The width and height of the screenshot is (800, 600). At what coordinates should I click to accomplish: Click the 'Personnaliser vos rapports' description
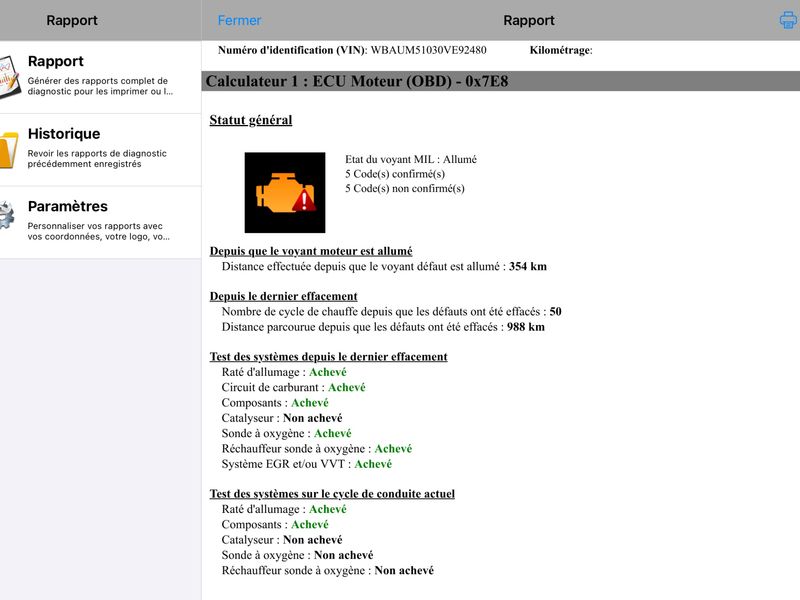(x=98, y=231)
